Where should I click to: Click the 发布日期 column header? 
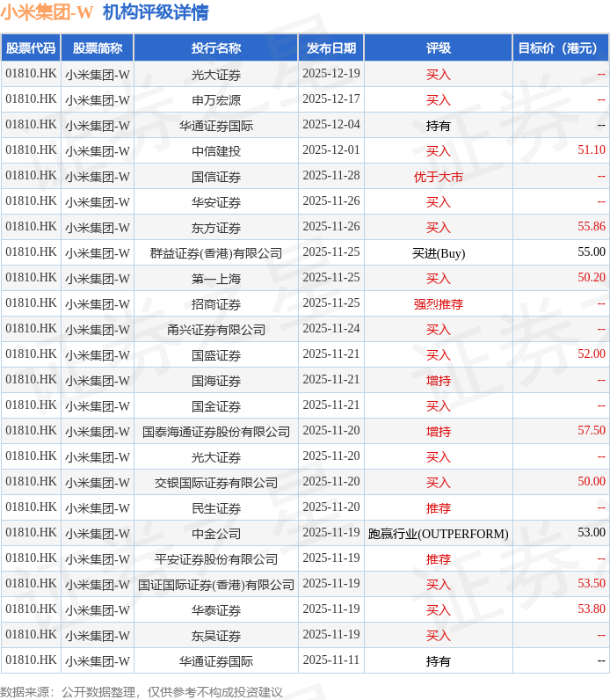[331, 47]
